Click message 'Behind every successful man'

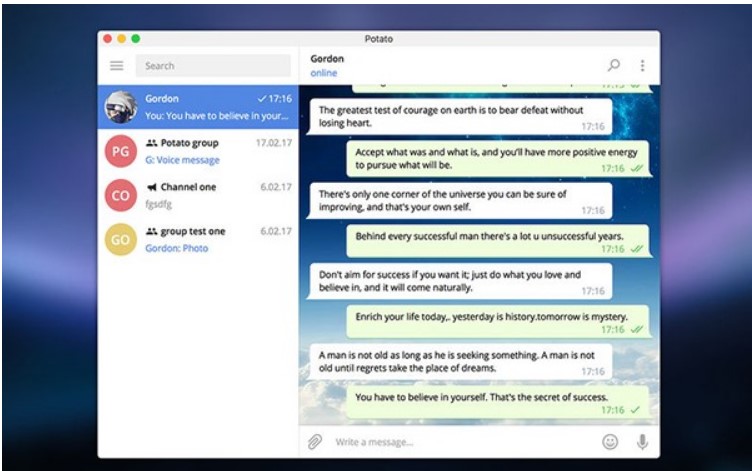click(x=497, y=241)
